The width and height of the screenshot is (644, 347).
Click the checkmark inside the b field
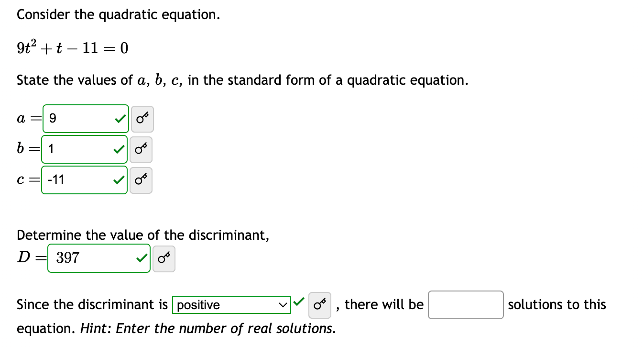tap(119, 149)
